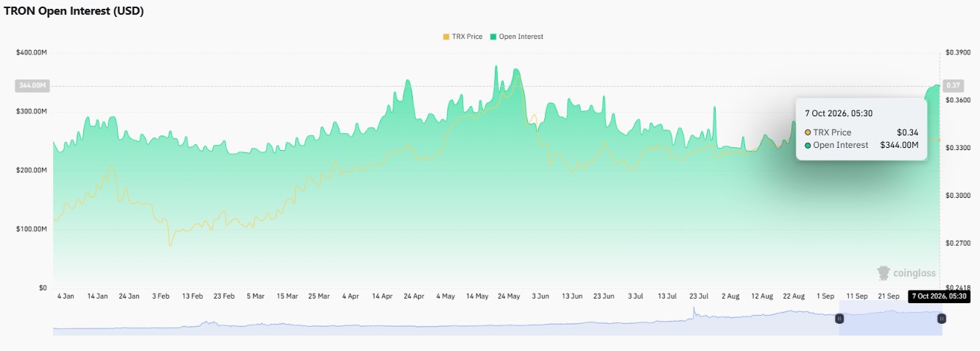Click the 7 Oct 2026, 05:30 axis marker

[939, 296]
